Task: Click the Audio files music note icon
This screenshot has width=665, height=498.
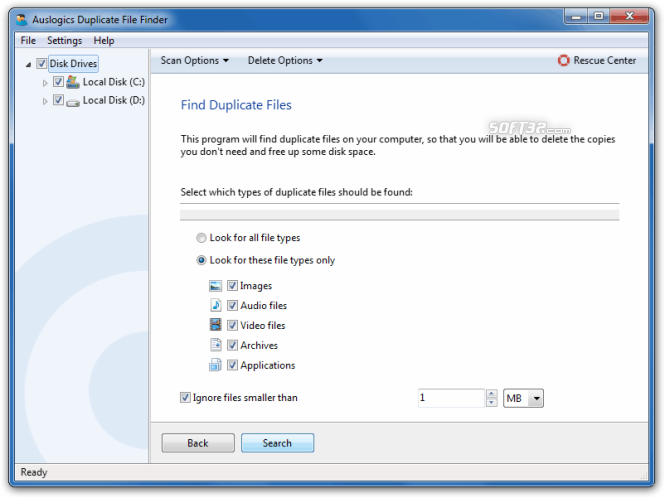Action: (215, 305)
